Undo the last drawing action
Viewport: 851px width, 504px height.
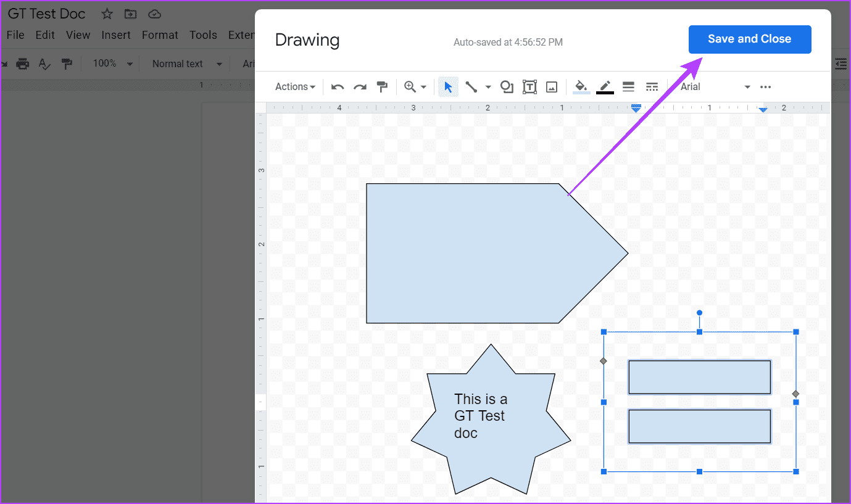pos(338,87)
